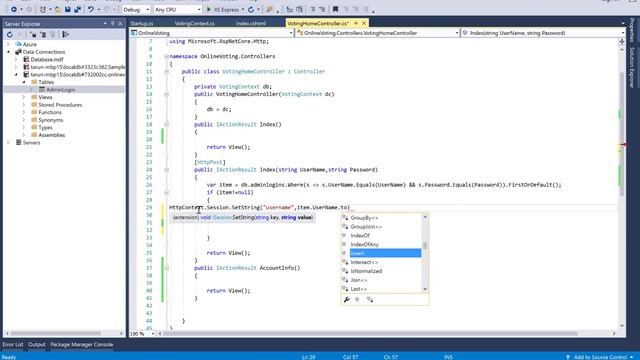Choose IsNormalized from IntelliSense list
640x360 pixels.
click(x=366, y=271)
